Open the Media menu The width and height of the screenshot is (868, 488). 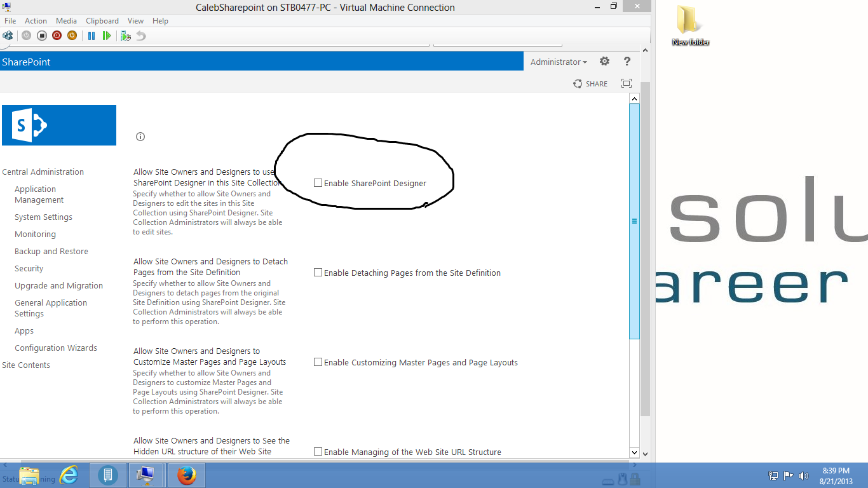point(67,21)
